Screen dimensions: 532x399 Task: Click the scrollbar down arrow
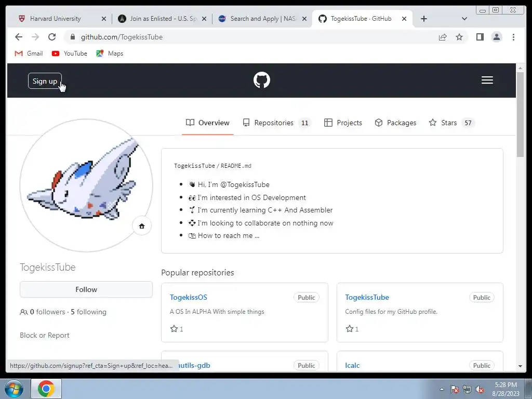[x=520, y=366]
